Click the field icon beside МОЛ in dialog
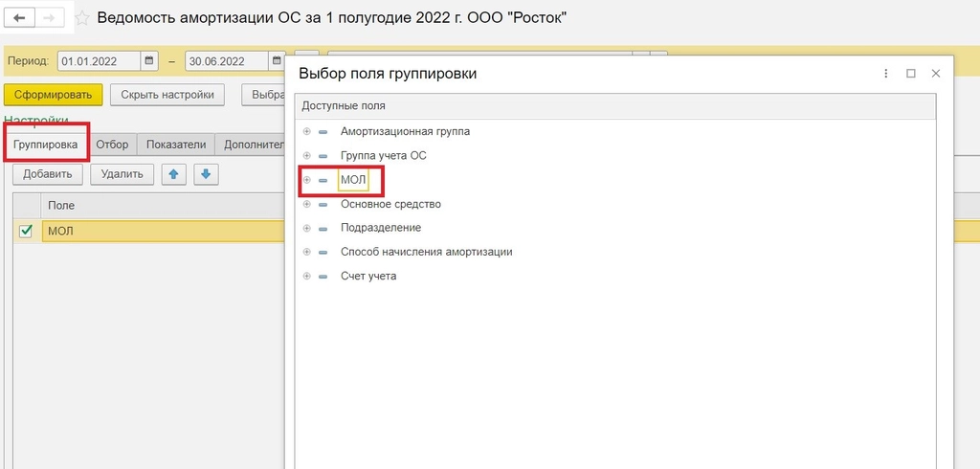 pyautogui.click(x=323, y=180)
